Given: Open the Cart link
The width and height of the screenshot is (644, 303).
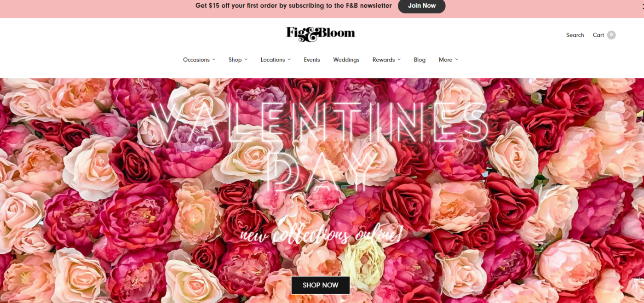Looking at the screenshot, I should coord(598,35).
